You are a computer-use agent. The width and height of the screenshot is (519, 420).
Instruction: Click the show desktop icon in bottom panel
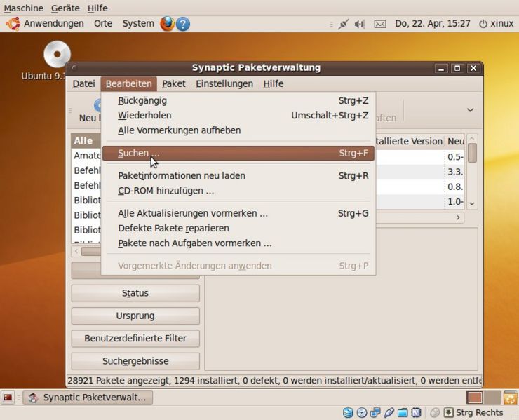click(x=8, y=398)
